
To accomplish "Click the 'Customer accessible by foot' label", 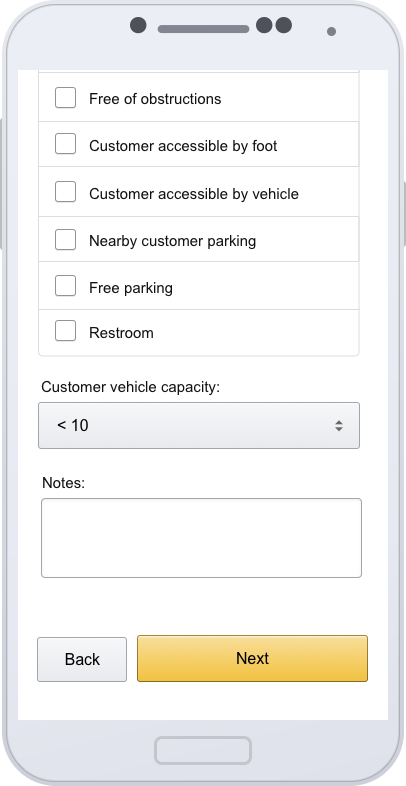I will coord(183,146).
